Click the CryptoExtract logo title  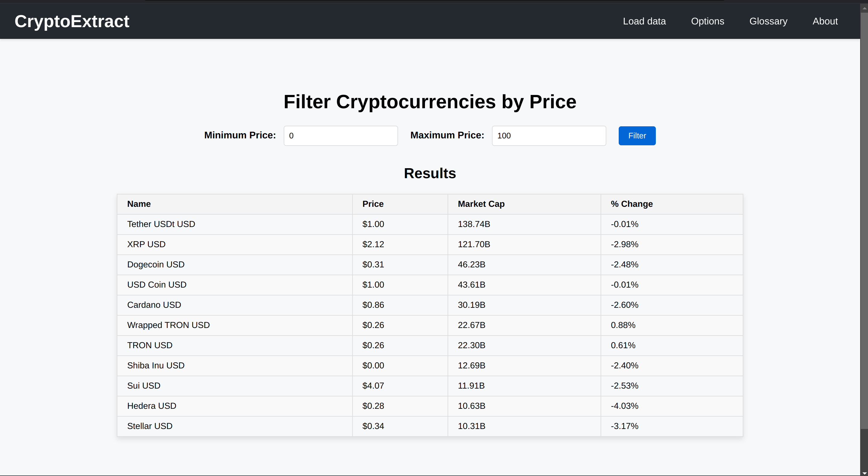72,21
